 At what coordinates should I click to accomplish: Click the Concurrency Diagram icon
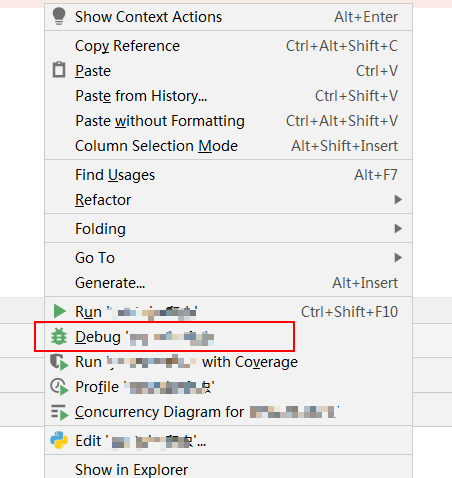click(x=59, y=412)
